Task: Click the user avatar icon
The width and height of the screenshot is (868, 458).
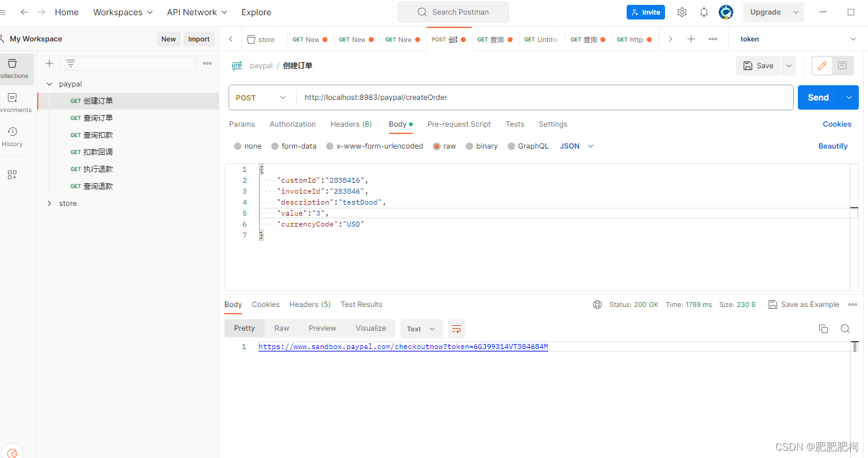Action: (x=726, y=12)
